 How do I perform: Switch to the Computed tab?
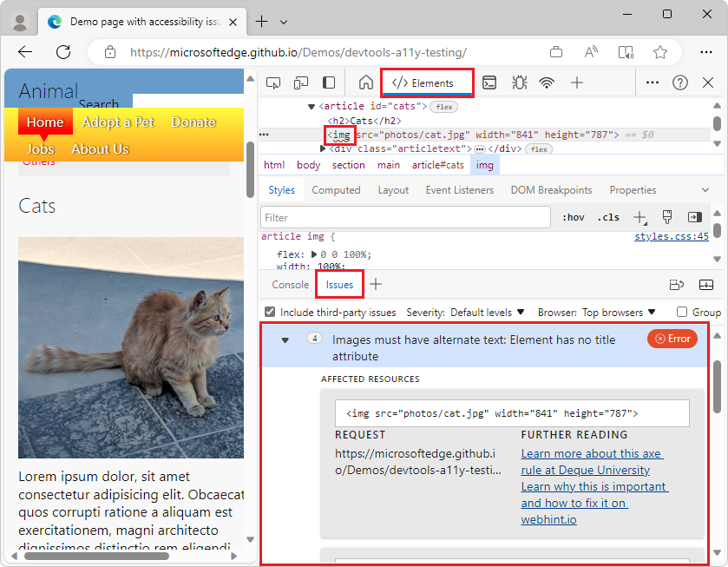click(336, 189)
